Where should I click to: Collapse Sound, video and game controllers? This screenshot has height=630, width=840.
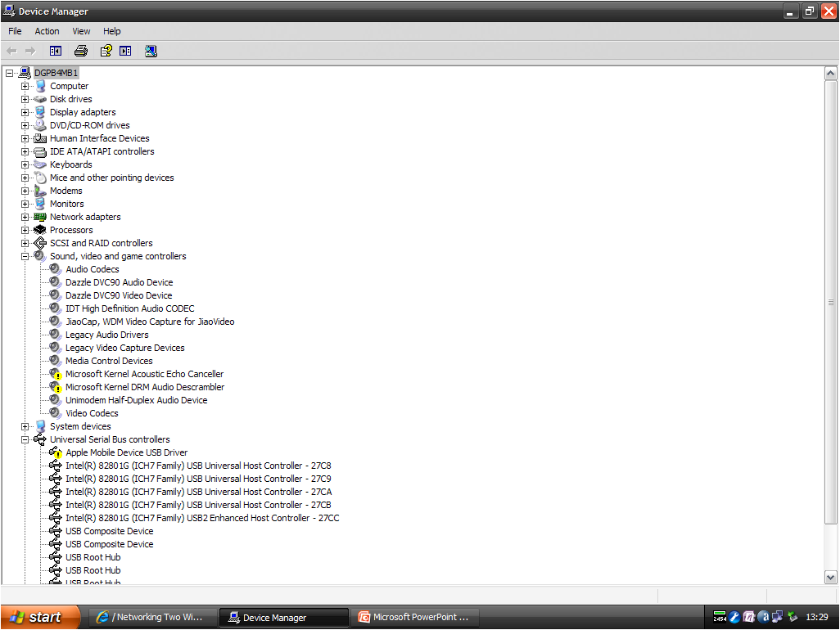tap(25, 256)
